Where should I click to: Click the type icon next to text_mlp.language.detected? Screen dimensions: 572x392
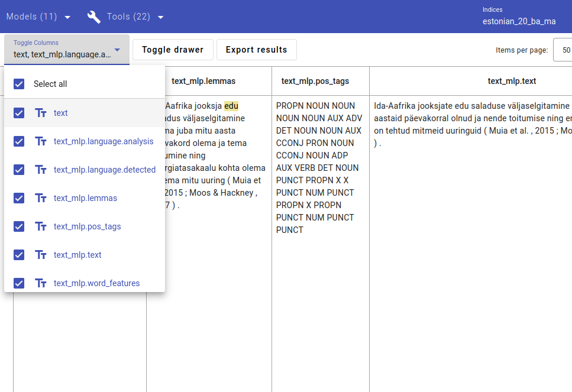pyautogui.click(x=40, y=170)
